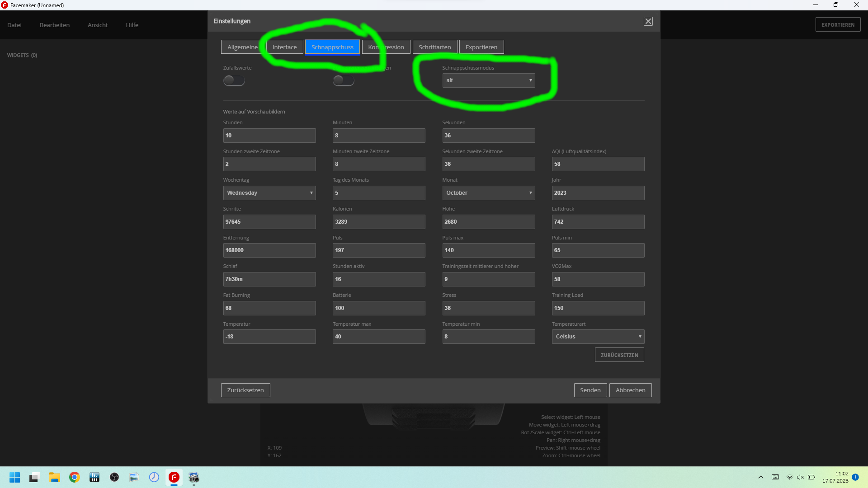Image resolution: width=868 pixels, height=488 pixels.
Task: Open Google Chrome from taskbar
Action: (75, 477)
